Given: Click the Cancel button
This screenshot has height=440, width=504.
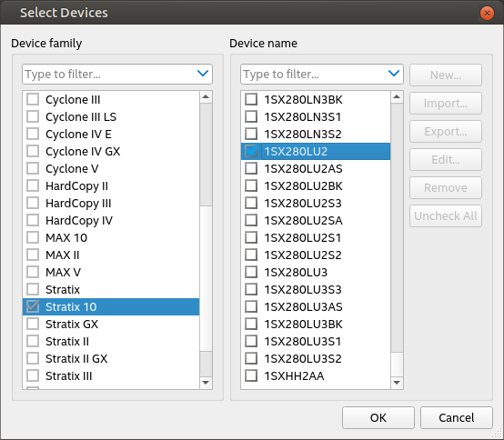Looking at the screenshot, I should coord(457,417).
